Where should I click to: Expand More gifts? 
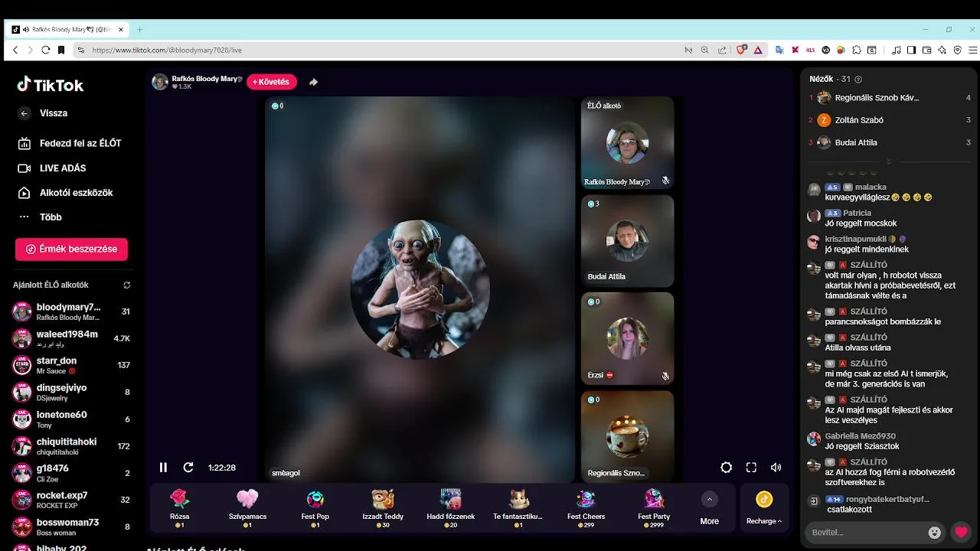pyautogui.click(x=710, y=509)
